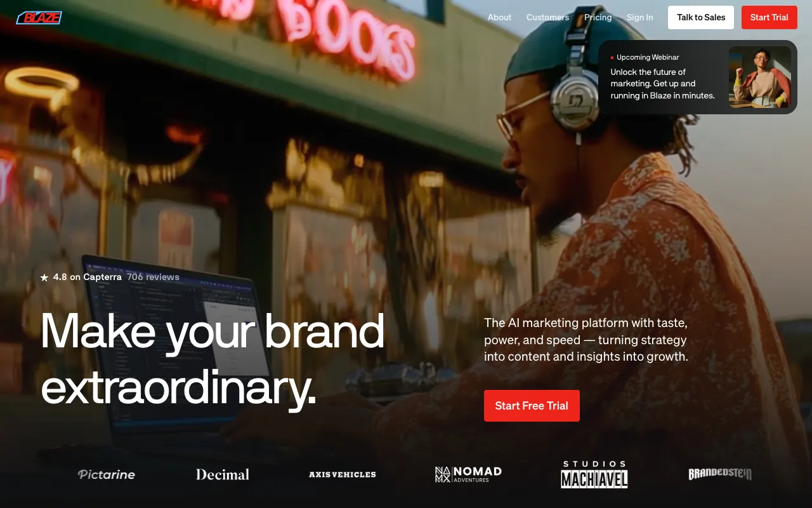812x508 pixels.
Task: Open the 706 reviews link
Action: click(153, 277)
